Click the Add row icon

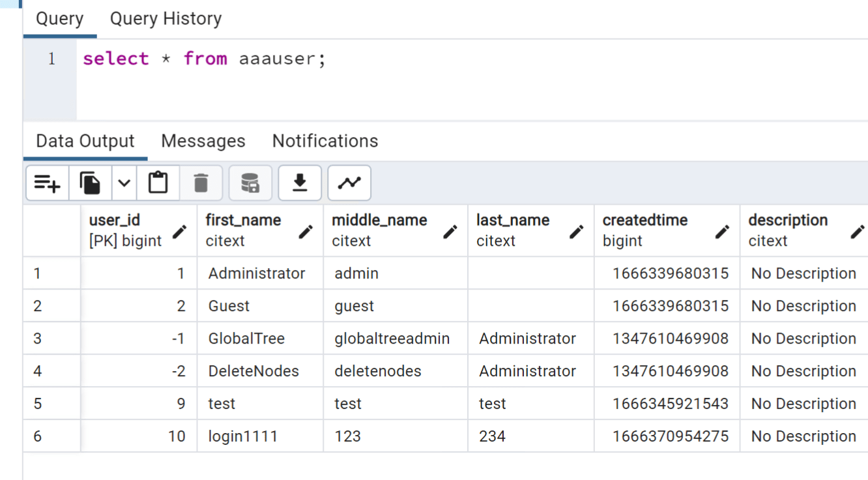47,183
